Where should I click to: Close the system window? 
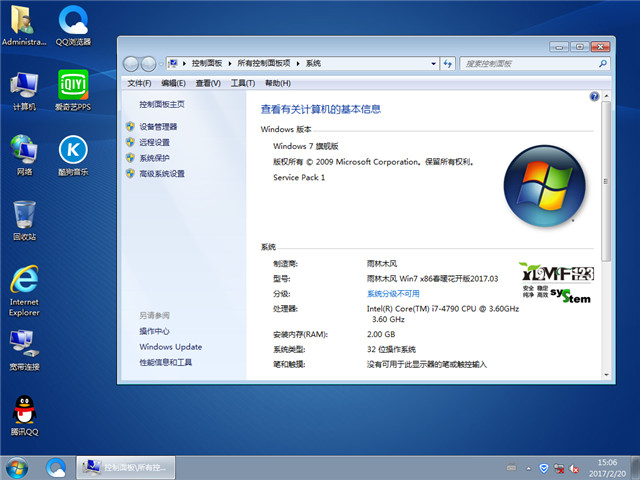(x=600, y=47)
